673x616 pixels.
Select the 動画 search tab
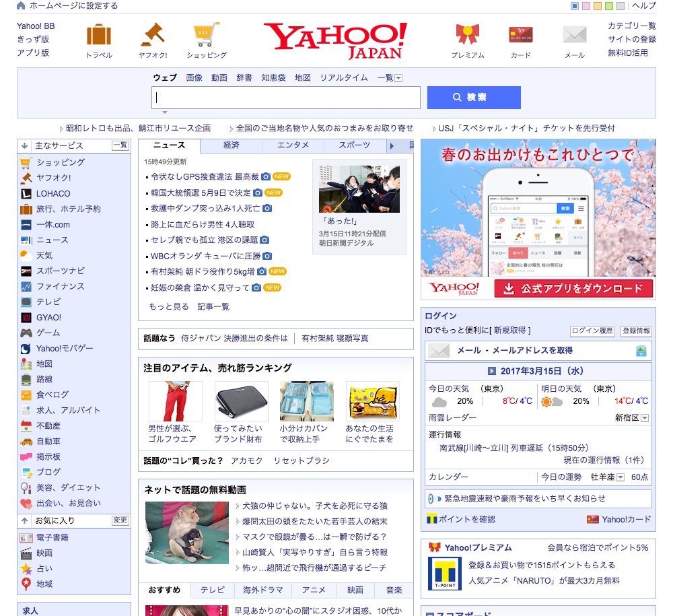219,77
